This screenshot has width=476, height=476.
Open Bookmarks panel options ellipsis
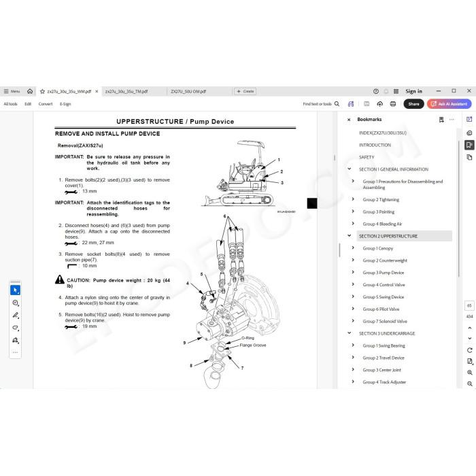click(x=452, y=120)
